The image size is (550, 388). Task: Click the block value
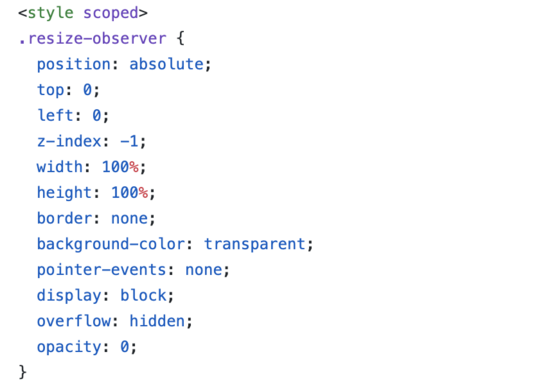click(143, 295)
